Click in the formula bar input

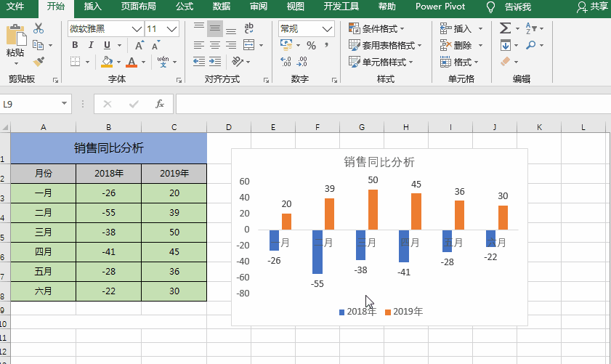(x=393, y=104)
